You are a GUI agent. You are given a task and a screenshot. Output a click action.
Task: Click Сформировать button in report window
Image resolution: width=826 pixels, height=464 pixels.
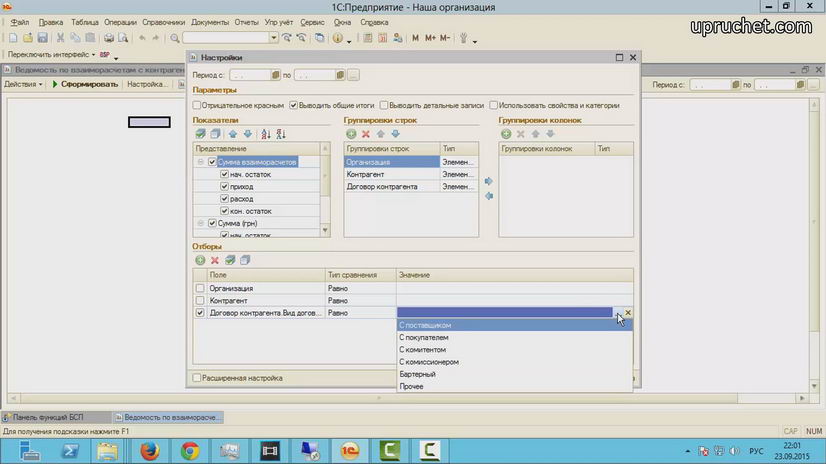pos(85,84)
